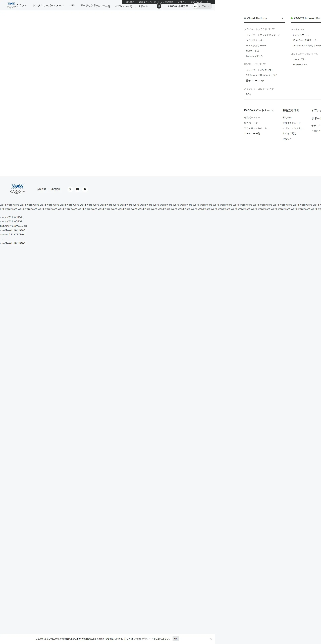Open the Facebook icon in footer
321x644 pixels.
point(85,189)
